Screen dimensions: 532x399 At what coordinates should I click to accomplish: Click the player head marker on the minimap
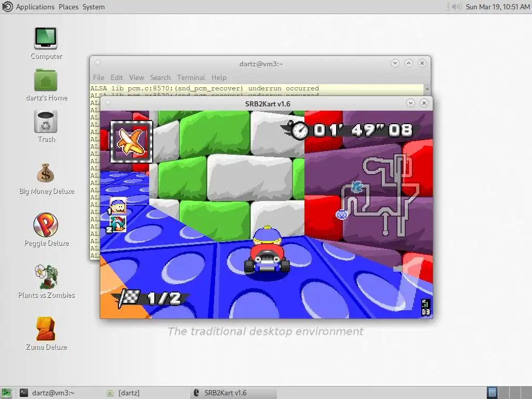342,214
